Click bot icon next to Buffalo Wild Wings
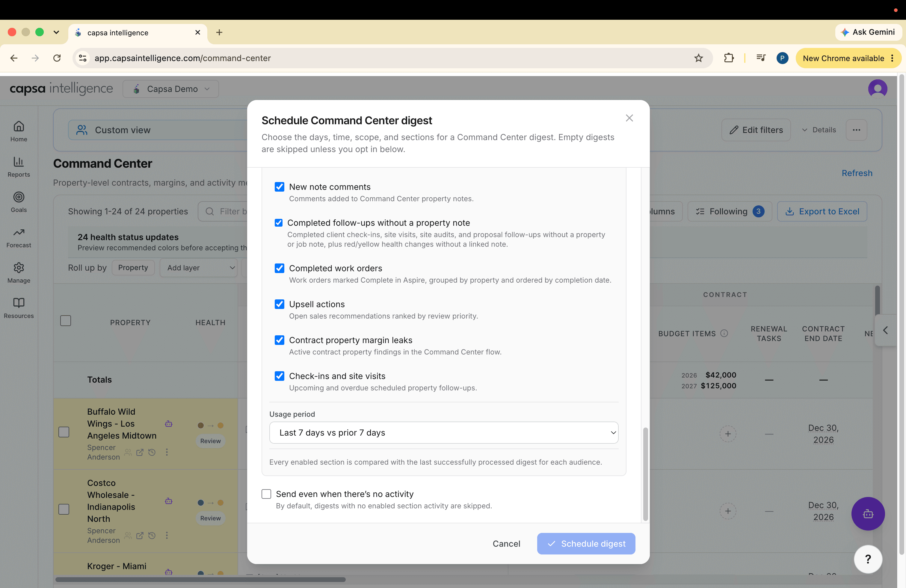This screenshot has height=588, width=906. point(169,424)
